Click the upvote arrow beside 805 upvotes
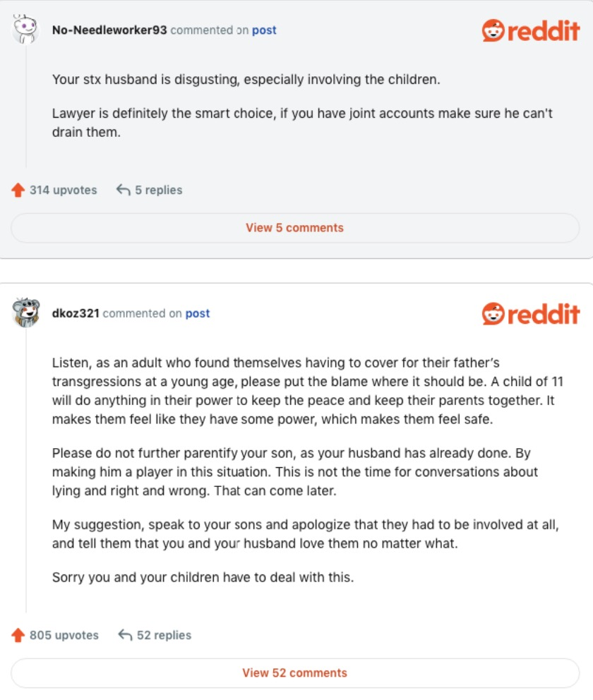Screen dimensions: 593x700 [18, 636]
